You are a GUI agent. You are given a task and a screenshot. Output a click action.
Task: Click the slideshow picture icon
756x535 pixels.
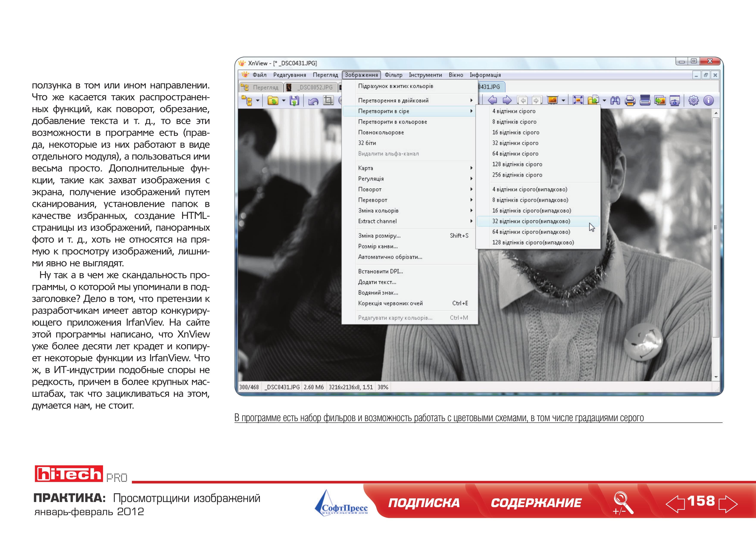click(552, 100)
